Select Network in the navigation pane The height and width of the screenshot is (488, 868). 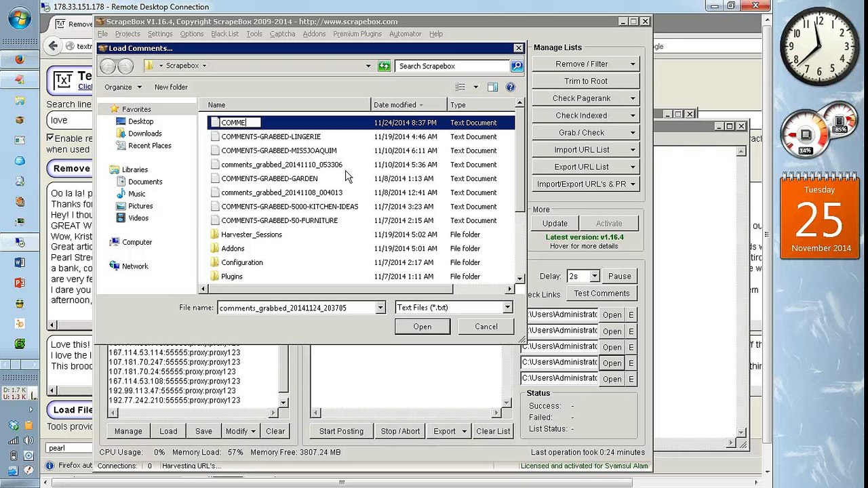[134, 266]
